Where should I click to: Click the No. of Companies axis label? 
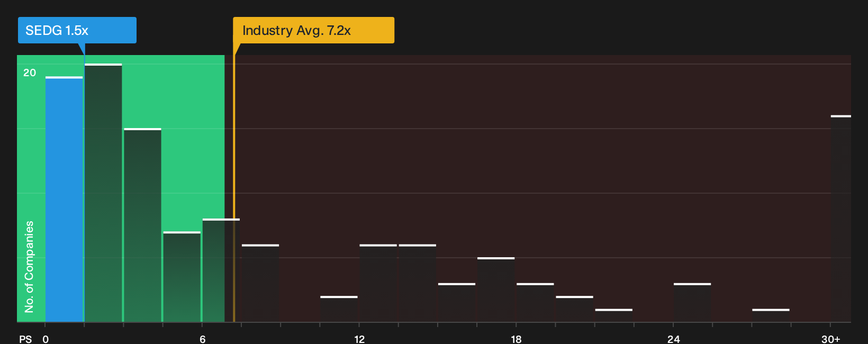click(29, 267)
